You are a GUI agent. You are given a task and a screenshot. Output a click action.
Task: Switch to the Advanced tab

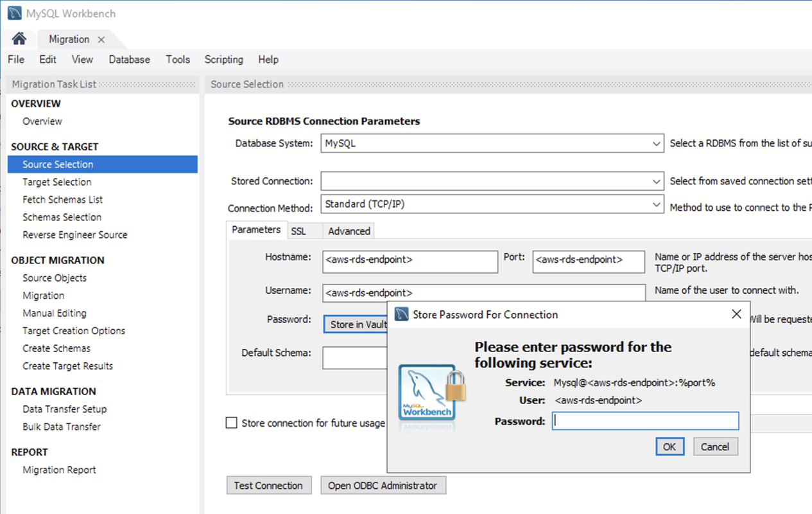(x=349, y=231)
